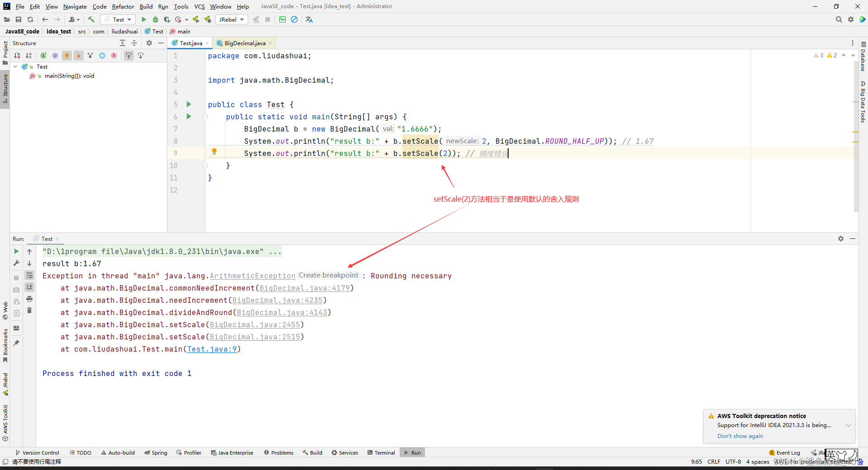Viewport: 868px width, 470px height.
Task: Rerun Test with the Run panel play icon
Action: pyautogui.click(x=16, y=251)
